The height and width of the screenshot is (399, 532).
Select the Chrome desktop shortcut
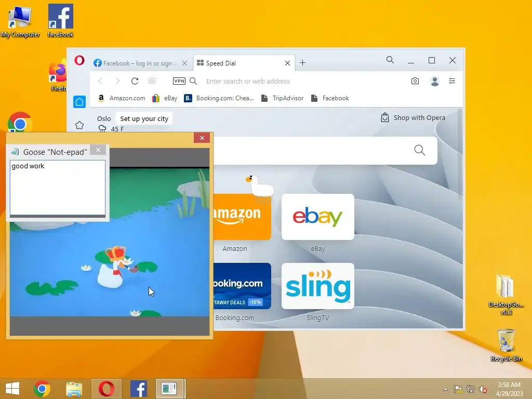point(20,123)
